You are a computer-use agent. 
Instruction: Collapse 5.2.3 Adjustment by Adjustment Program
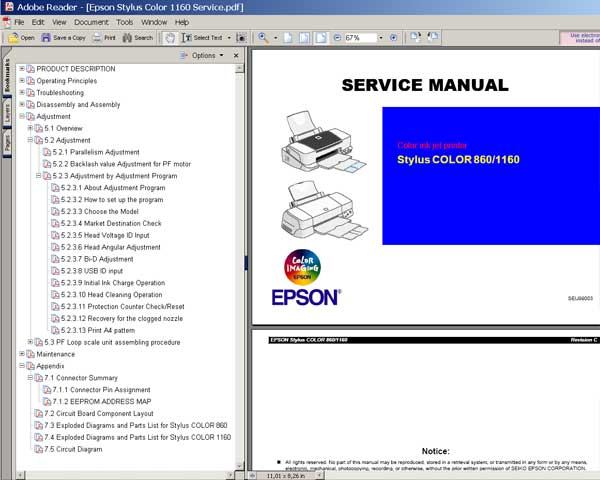[x=39, y=175]
